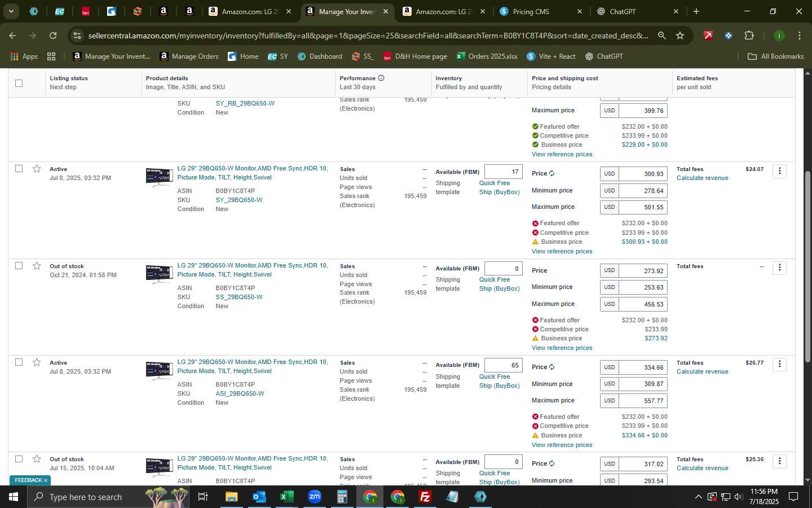812x508 pixels.
Task: Open Excel from the Windows taskbar
Action: tap(286, 497)
